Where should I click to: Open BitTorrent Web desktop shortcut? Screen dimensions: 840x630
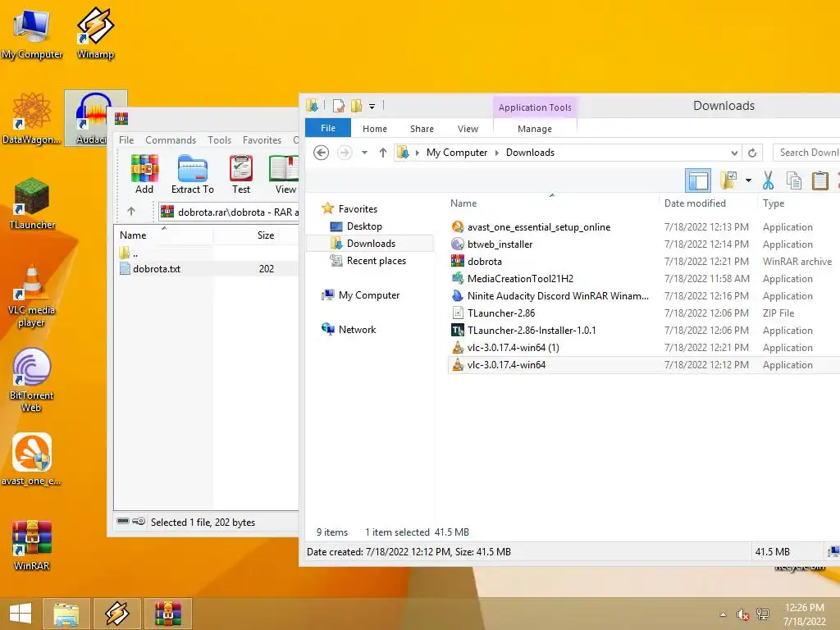32,381
